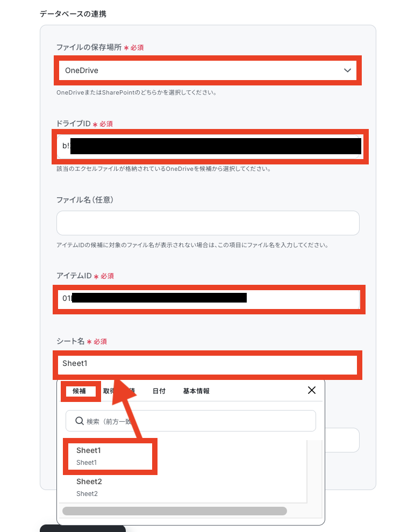The image size is (415, 532).
Task: Choose Sheet1 from the candidate list
Action: 110,456
